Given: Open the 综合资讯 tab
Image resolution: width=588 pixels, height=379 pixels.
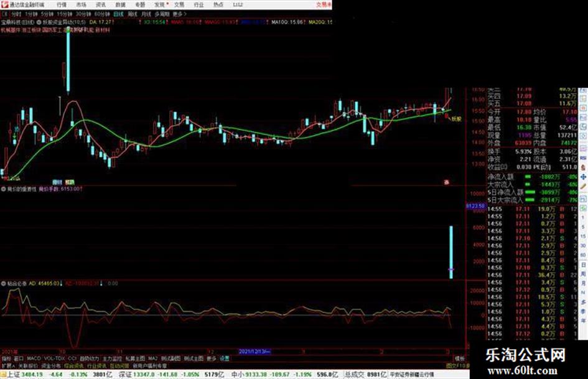Looking at the screenshot, I should [74, 365].
